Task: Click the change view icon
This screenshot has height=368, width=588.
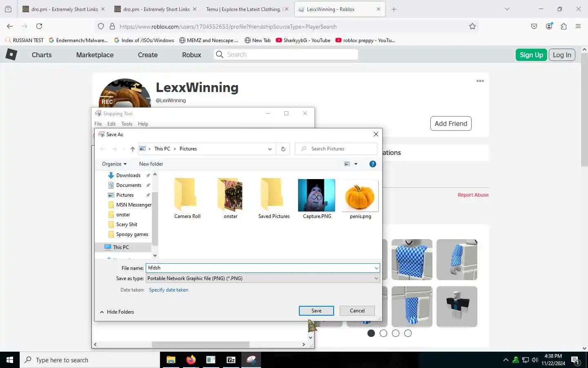Action: 347,164
